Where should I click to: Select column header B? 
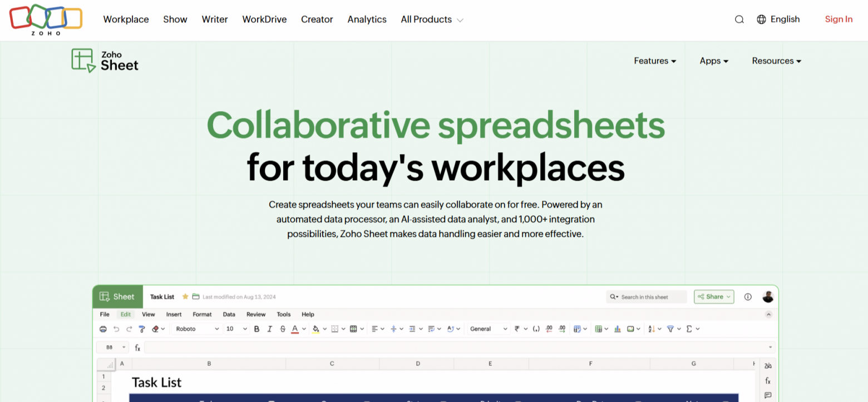click(209, 364)
